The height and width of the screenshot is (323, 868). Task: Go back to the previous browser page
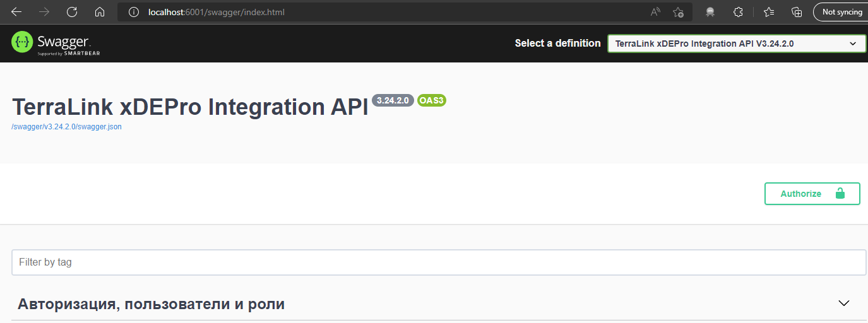tap(16, 12)
